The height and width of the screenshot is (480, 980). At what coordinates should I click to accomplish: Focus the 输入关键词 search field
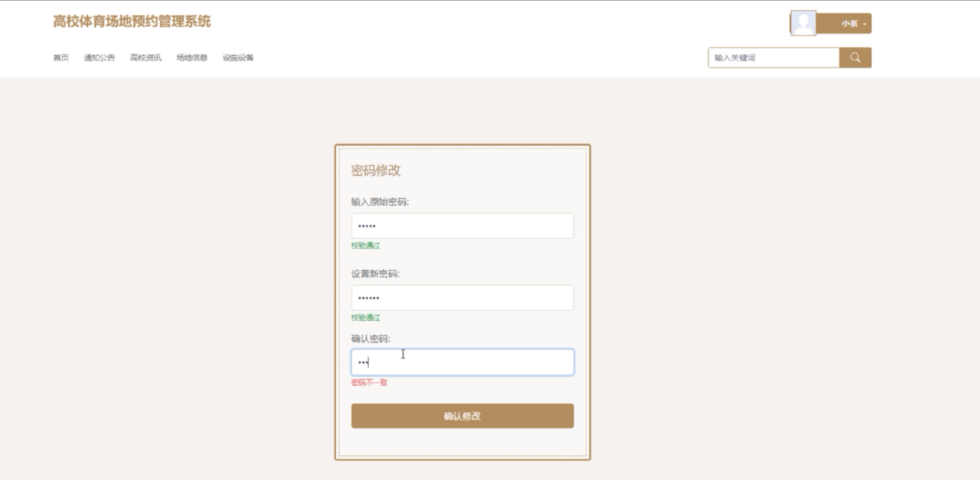click(x=774, y=58)
